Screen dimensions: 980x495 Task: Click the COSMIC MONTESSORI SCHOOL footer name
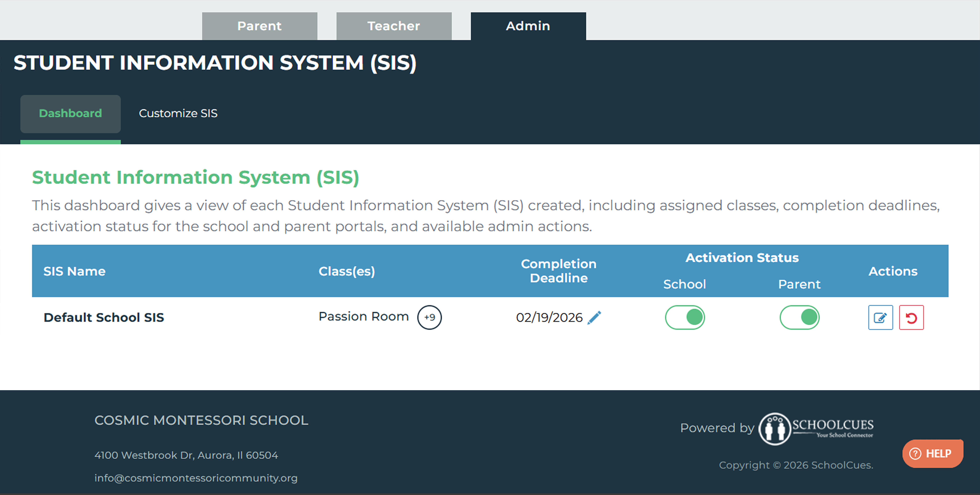pos(201,420)
